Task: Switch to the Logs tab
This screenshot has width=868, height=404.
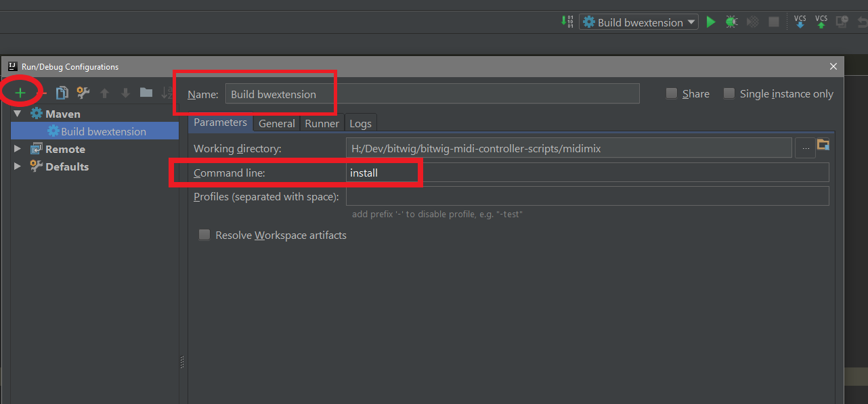Action: [x=360, y=123]
